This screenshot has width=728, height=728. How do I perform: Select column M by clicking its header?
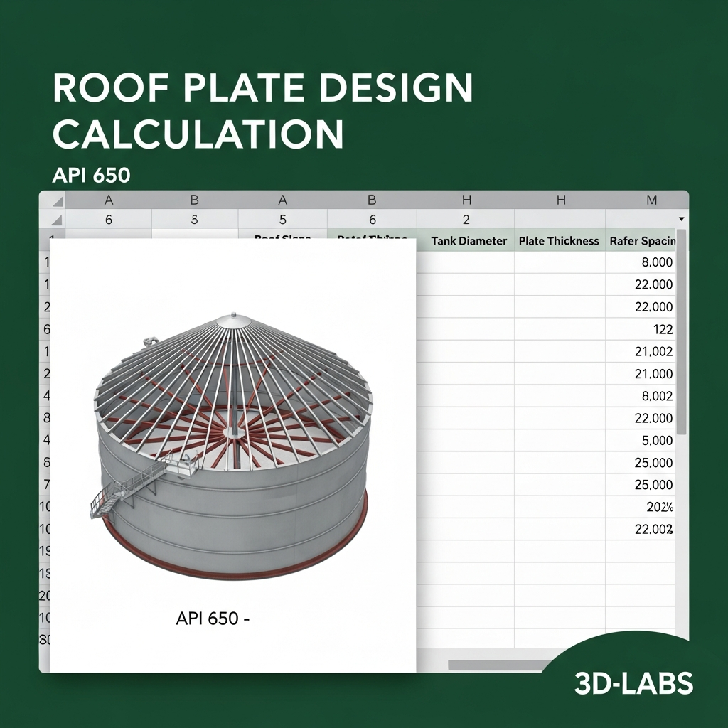click(651, 200)
